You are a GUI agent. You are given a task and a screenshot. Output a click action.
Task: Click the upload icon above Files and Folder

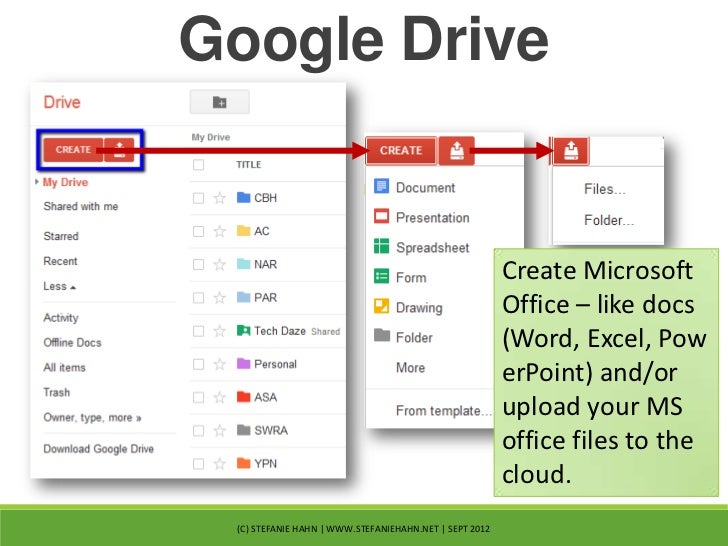pyautogui.click(x=571, y=151)
